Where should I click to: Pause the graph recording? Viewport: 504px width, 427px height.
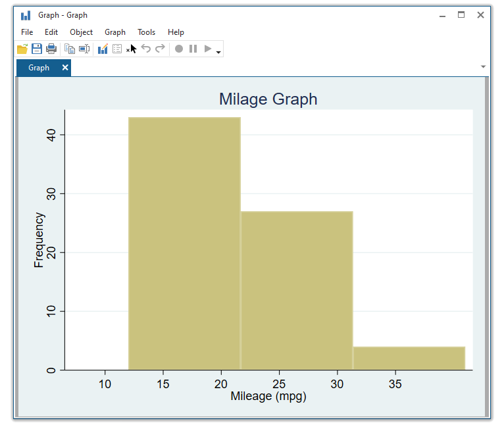(x=193, y=49)
